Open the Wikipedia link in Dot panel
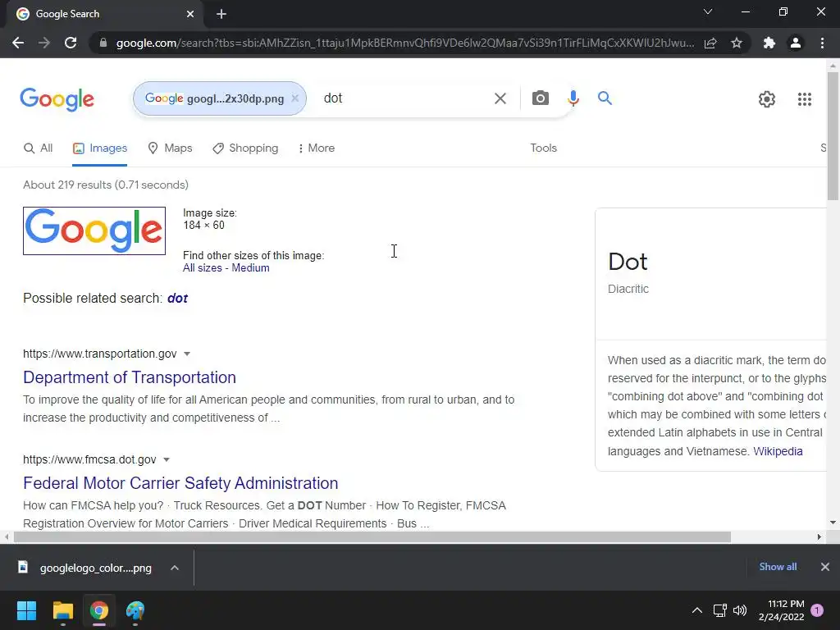 [x=778, y=451]
